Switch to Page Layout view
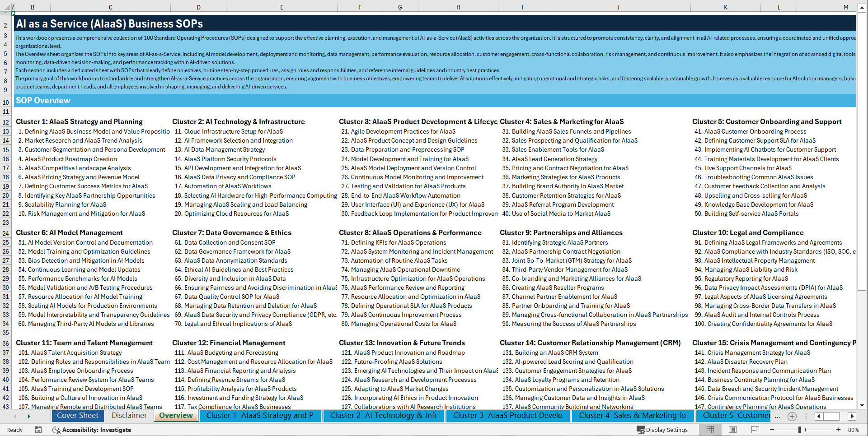Viewport: 868px width, 436px height. pos(732,430)
